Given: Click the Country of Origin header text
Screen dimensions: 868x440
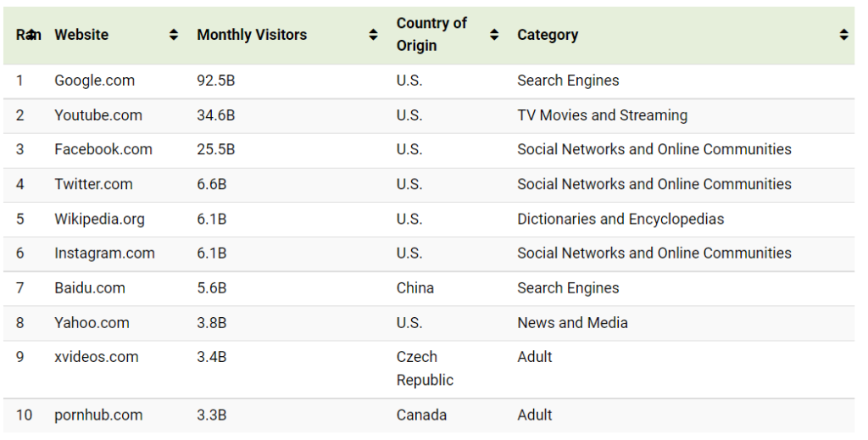Looking at the screenshot, I should [431, 35].
